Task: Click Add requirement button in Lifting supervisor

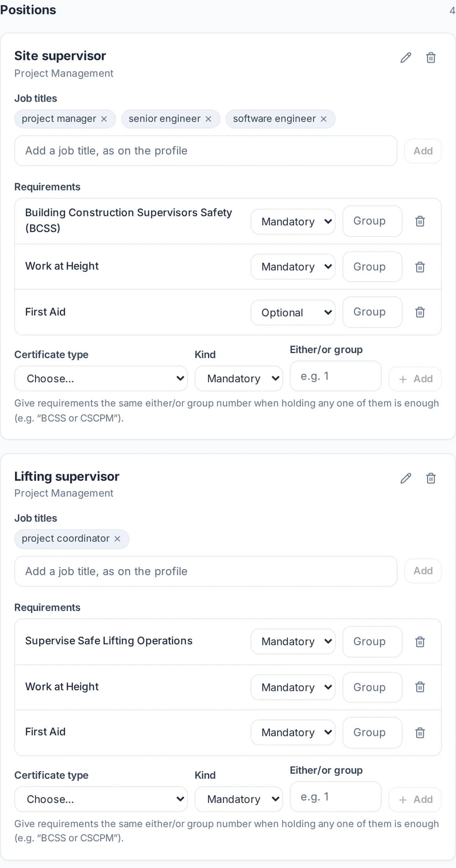Action: click(x=415, y=799)
